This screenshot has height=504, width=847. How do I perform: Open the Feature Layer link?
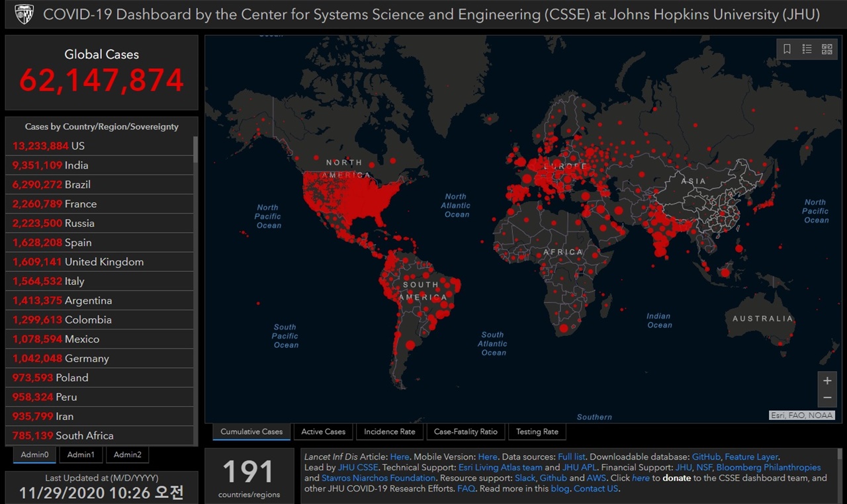pyautogui.click(x=752, y=457)
